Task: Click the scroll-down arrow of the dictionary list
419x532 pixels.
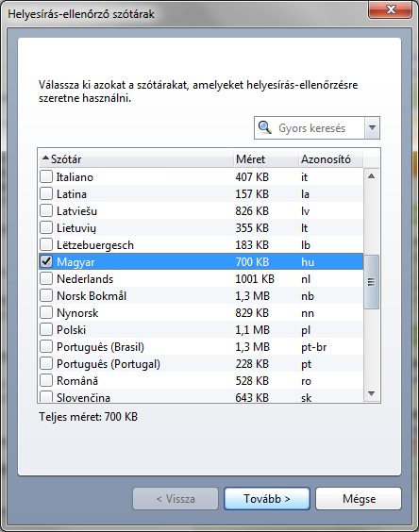Action: click(x=372, y=393)
